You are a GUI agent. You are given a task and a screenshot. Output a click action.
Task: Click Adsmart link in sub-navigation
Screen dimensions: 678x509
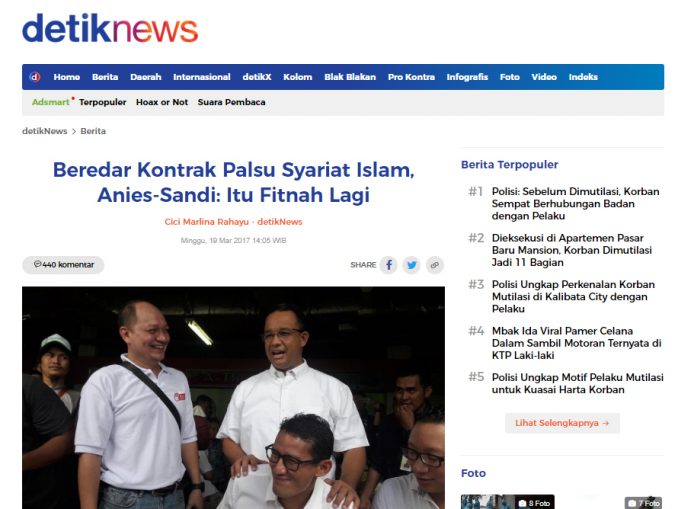pyautogui.click(x=51, y=102)
